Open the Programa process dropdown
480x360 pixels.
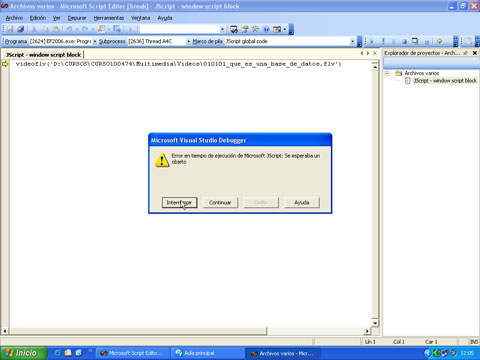click(x=95, y=41)
